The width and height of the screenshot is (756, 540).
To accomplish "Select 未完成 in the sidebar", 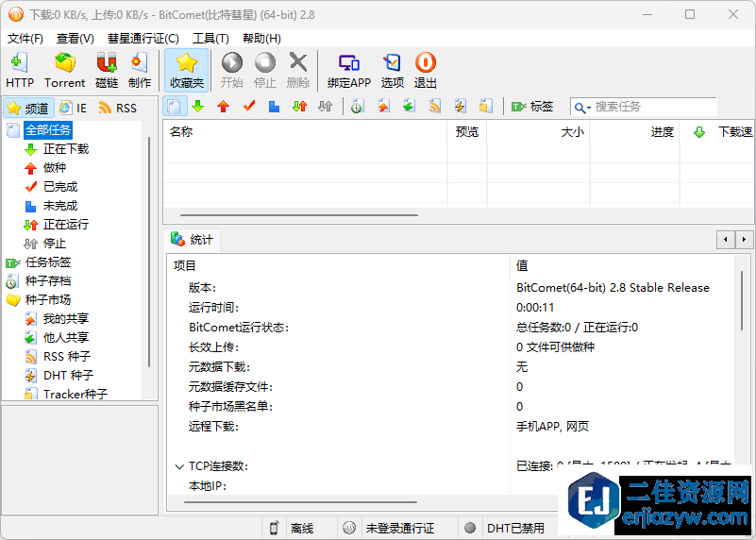I will pyautogui.click(x=59, y=206).
